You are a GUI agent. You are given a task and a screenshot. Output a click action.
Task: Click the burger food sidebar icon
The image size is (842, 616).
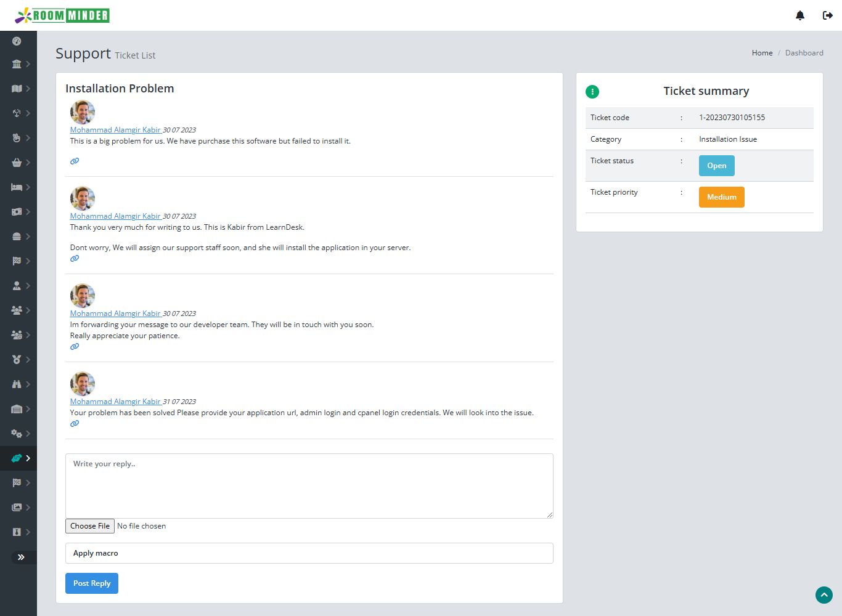coord(17,237)
